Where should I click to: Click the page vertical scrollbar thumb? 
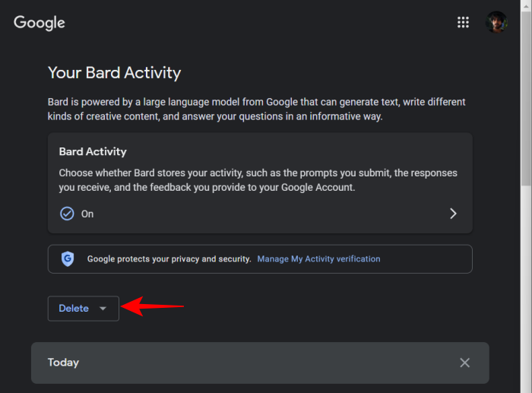(526, 98)
